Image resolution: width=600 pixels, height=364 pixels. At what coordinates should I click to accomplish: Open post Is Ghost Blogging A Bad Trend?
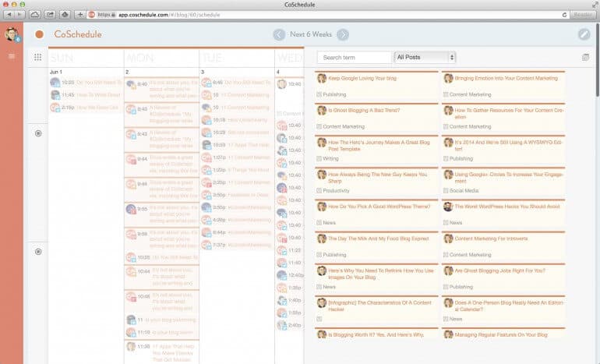pos(364,110)
